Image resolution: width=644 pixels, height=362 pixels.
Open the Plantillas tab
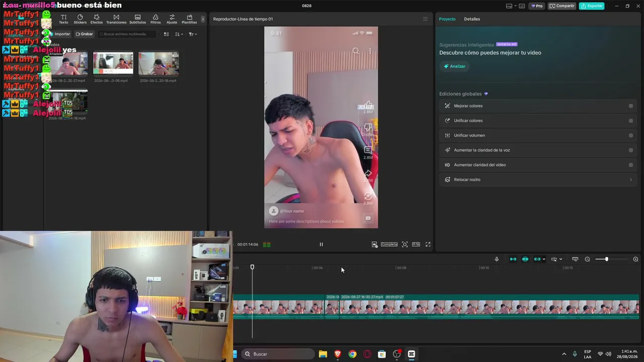(189, 19)
